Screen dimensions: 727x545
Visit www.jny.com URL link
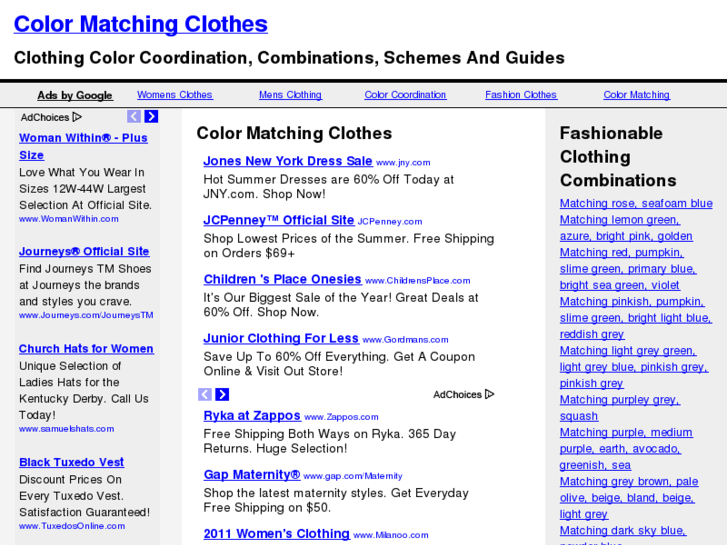pos(403,162)
